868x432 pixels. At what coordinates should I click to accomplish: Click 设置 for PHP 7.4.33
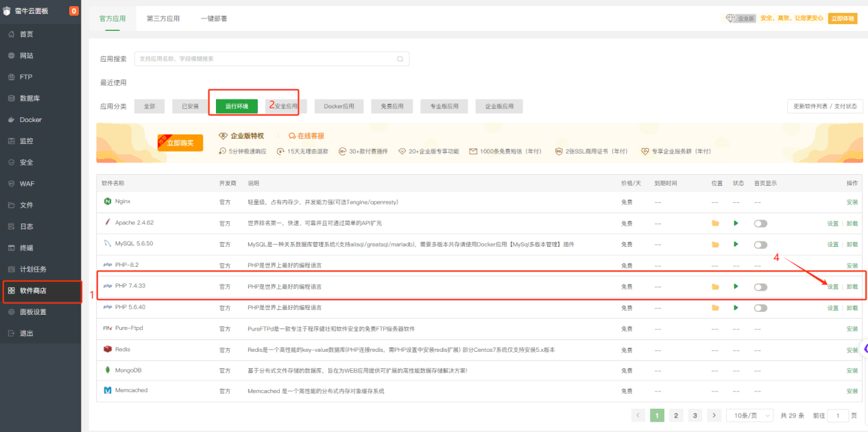click(x=832, y=287)
